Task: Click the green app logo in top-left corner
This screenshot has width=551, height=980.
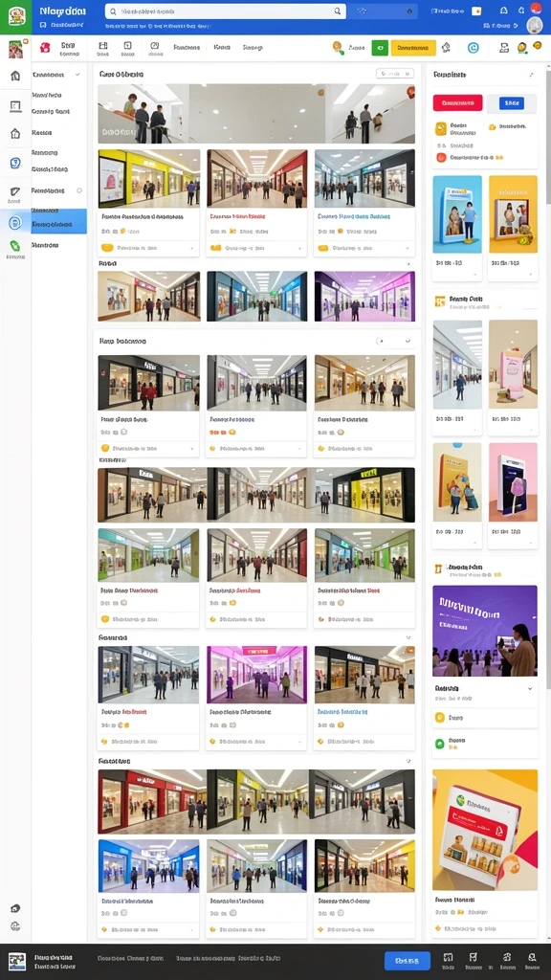Action: coord(15,15)
